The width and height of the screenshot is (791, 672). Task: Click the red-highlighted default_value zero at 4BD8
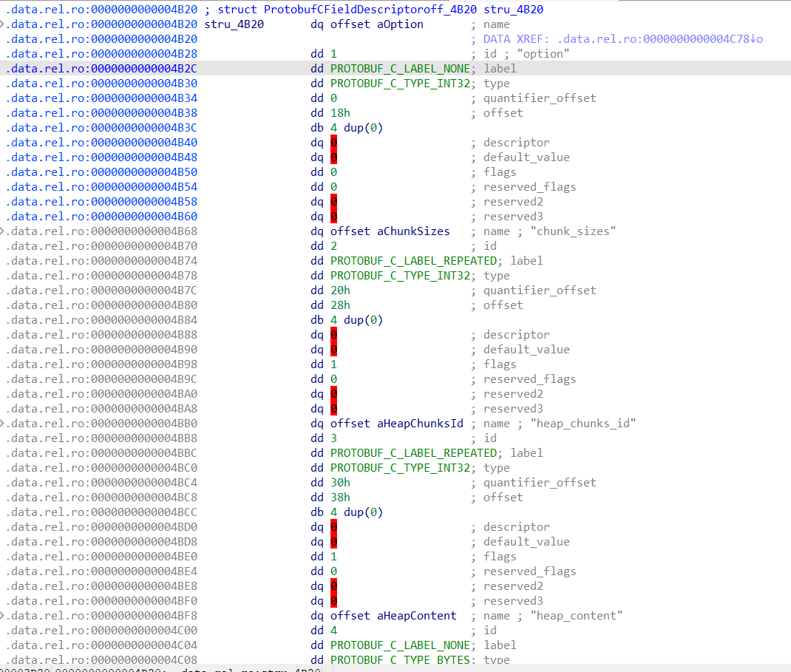click(334, 542)
